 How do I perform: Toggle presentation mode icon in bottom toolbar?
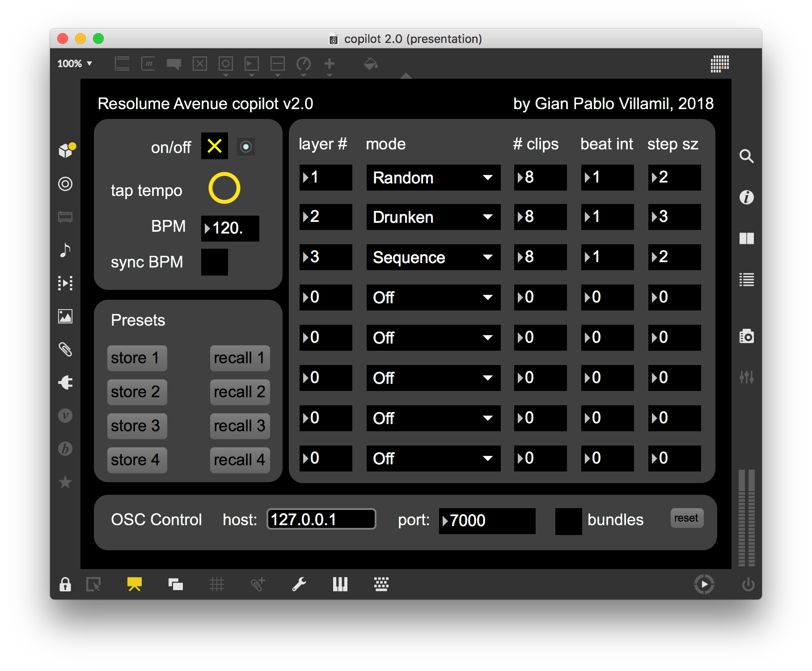[x=134, y=584]
